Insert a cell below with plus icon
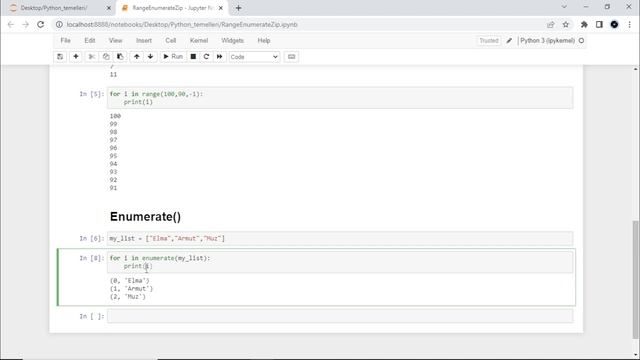Screen dimensions: 640x360 coord(76,57)
